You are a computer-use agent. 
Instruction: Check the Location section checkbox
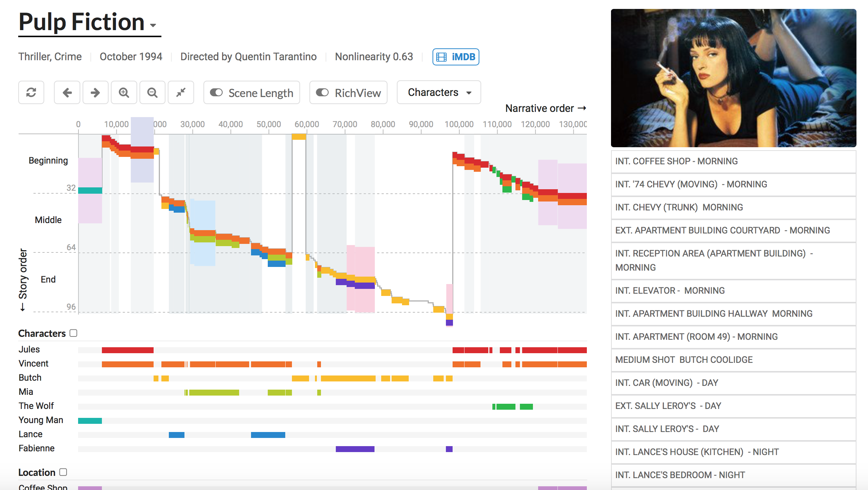pyautogui.click(x=63, y=472)
